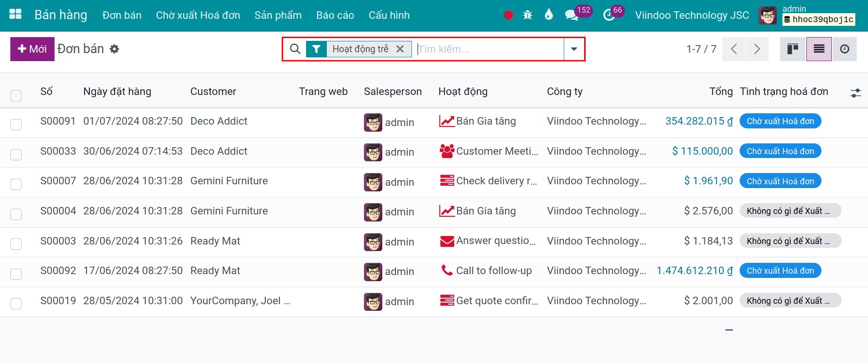Open the main apps grid menu
Viewport: 868px width, 363px height.
tap(16, 15)
